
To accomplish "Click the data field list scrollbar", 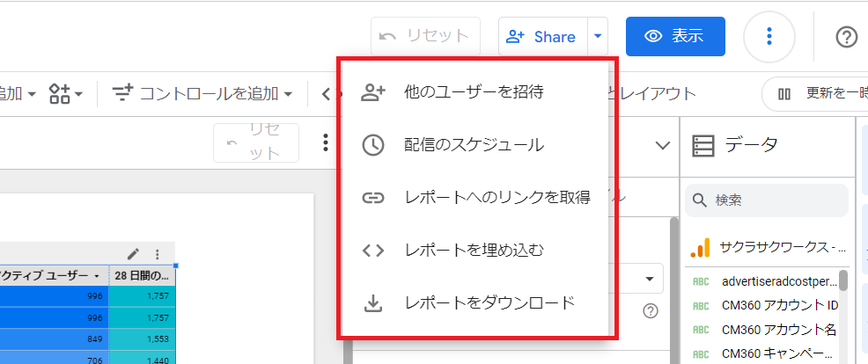I will [843, 281].
